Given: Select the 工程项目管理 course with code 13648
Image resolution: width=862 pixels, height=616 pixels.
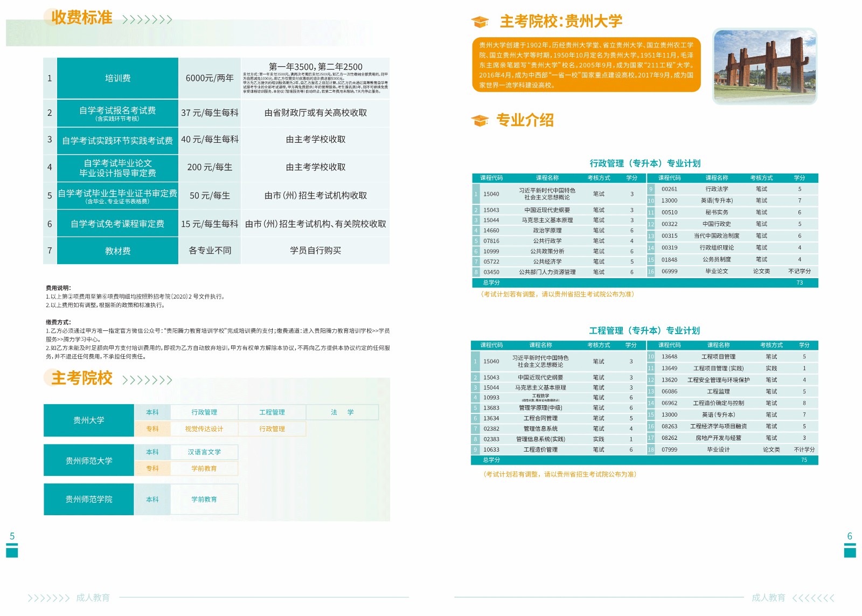Looking at the screenshot, I should click(718, 357).
